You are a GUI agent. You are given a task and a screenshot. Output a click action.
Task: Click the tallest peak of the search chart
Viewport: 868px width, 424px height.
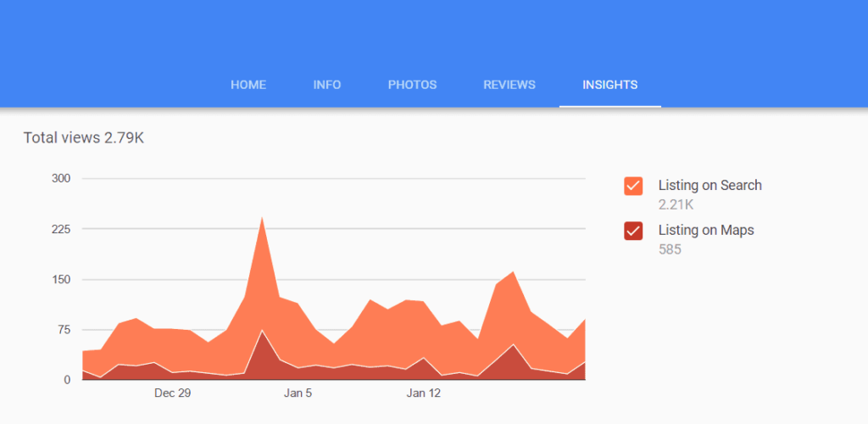click(x=262, y=218)
